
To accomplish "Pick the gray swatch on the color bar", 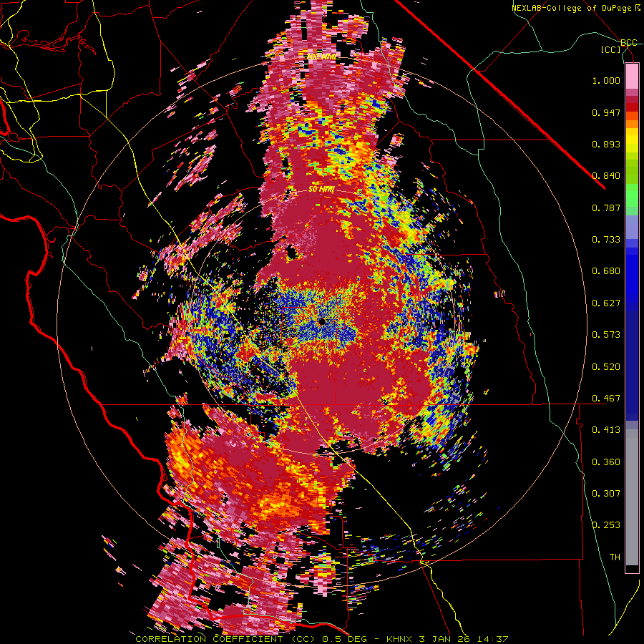I will [x=632, y=497].
